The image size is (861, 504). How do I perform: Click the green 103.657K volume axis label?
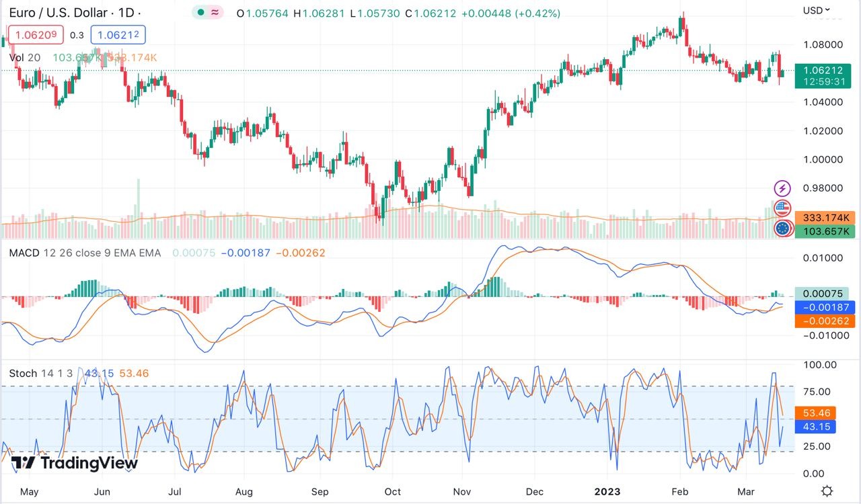point(824,231)
